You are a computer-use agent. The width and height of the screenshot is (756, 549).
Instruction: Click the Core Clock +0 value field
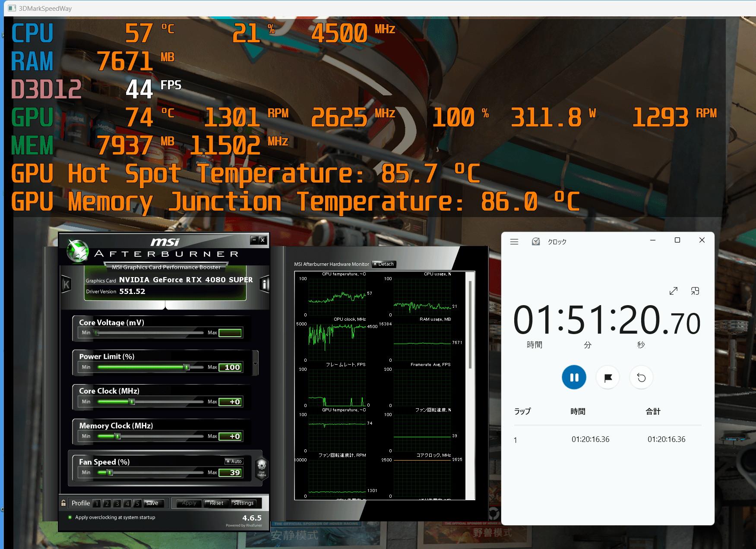[x=230, y=402]
